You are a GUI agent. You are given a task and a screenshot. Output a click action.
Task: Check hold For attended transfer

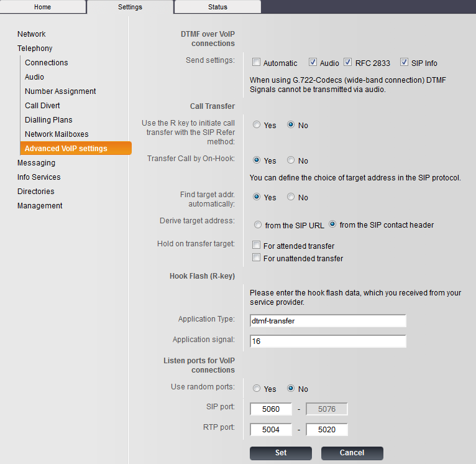tap(256, 245)
